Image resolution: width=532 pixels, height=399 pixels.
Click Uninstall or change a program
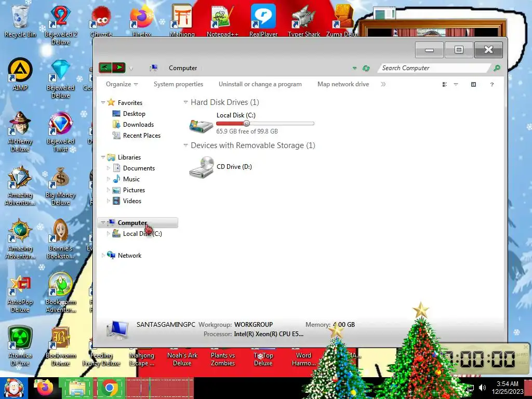click(x=260, y=84)
